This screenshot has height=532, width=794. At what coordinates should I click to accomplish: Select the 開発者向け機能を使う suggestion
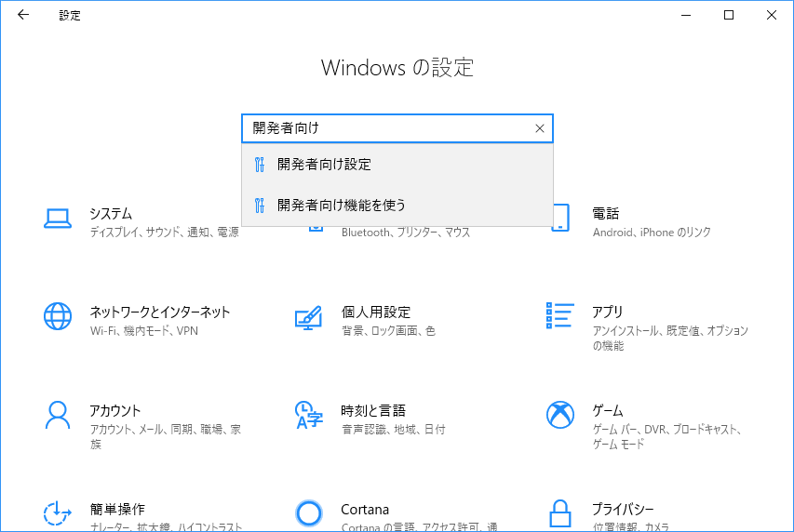point(397,206)
